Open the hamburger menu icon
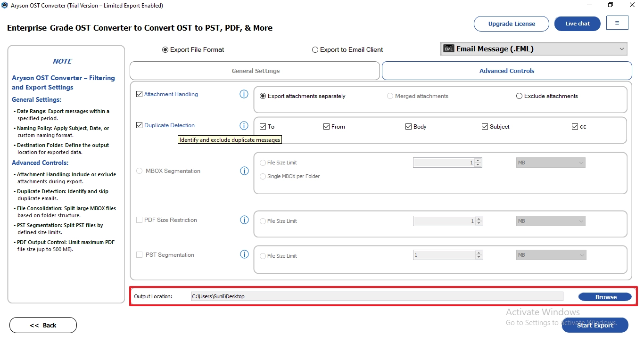This screenshot has height=343, width=644. pos(617,23)
